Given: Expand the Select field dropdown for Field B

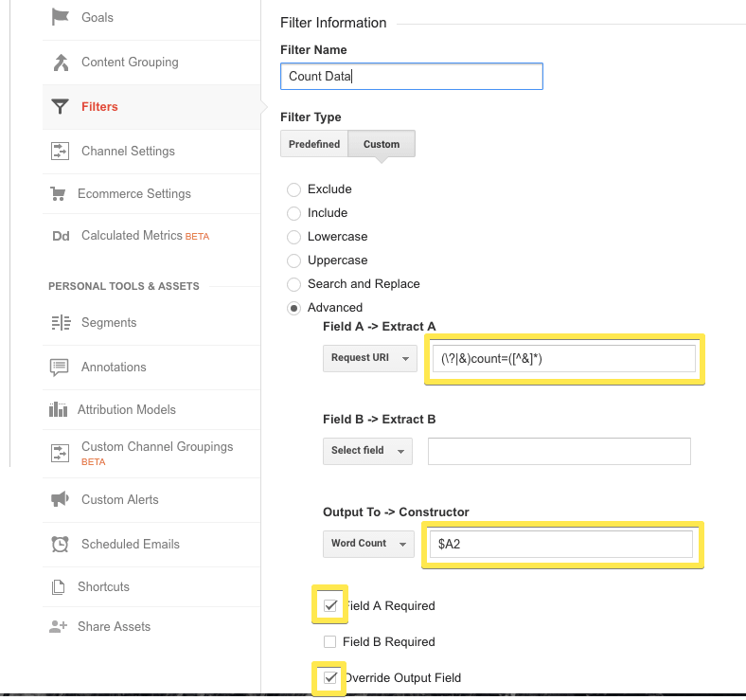Looking at the screenshot, I should [x=367, y=451].
